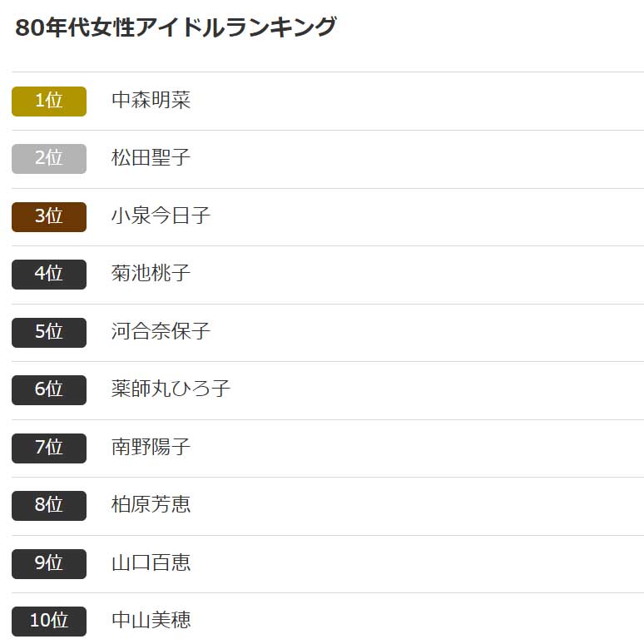
Task: Click the 9位 rank badge
Action: 49,564
